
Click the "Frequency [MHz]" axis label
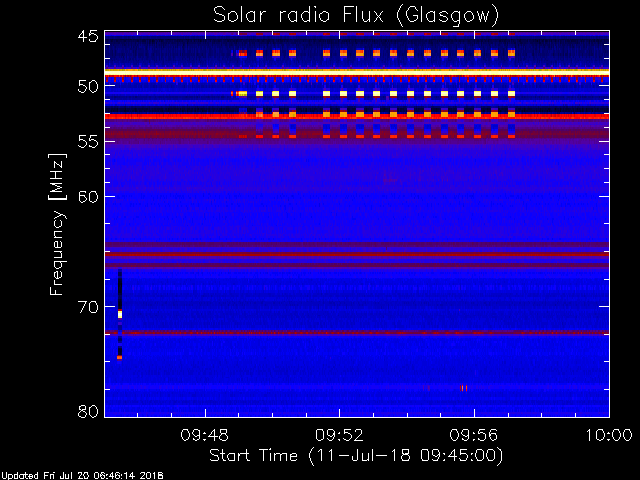(57, 224)
